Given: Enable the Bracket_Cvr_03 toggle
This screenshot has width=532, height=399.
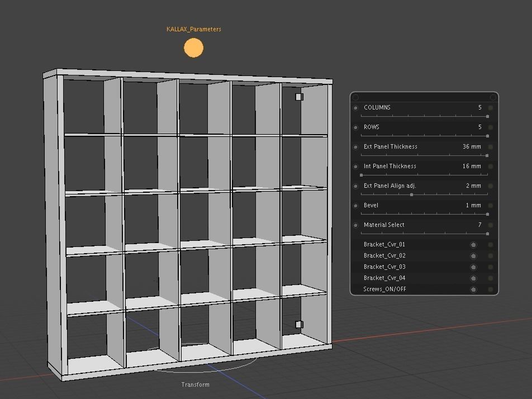Looking at the screenshot, I should point(474,266).
